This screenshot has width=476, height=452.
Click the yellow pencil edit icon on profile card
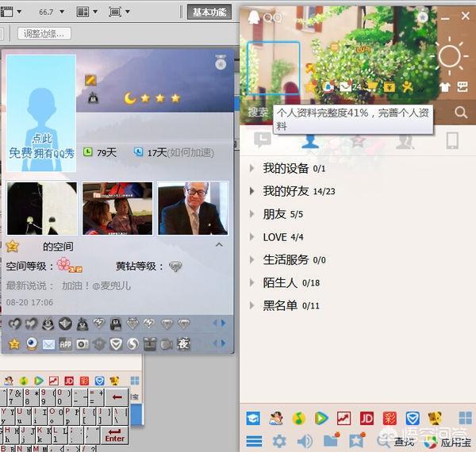pos(90,80)
